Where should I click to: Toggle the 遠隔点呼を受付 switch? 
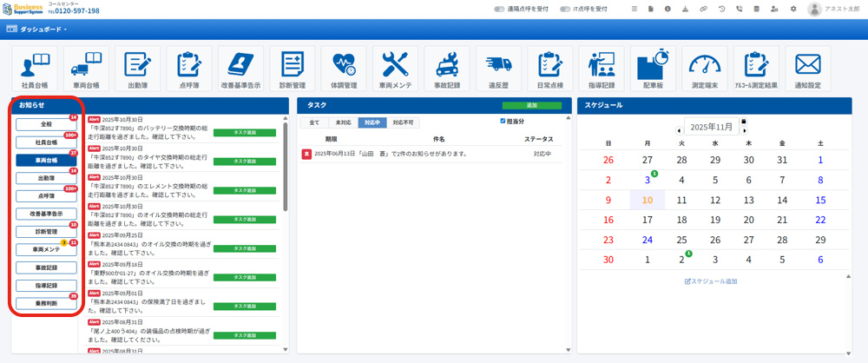pos(499,9)
